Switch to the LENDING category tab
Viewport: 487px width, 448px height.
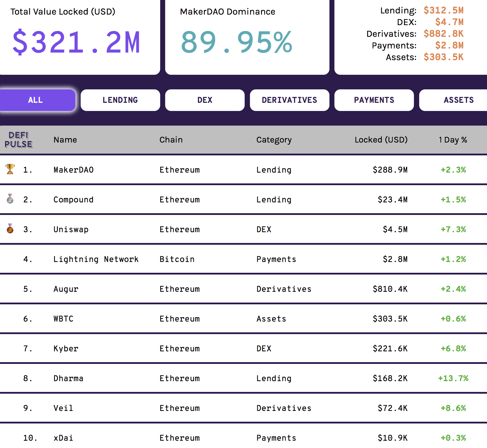pyautogui.click(x=120, y=100)
